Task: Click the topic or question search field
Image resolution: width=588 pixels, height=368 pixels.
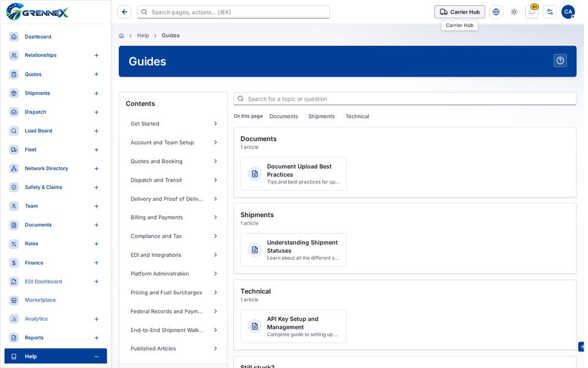Action: 405,99
